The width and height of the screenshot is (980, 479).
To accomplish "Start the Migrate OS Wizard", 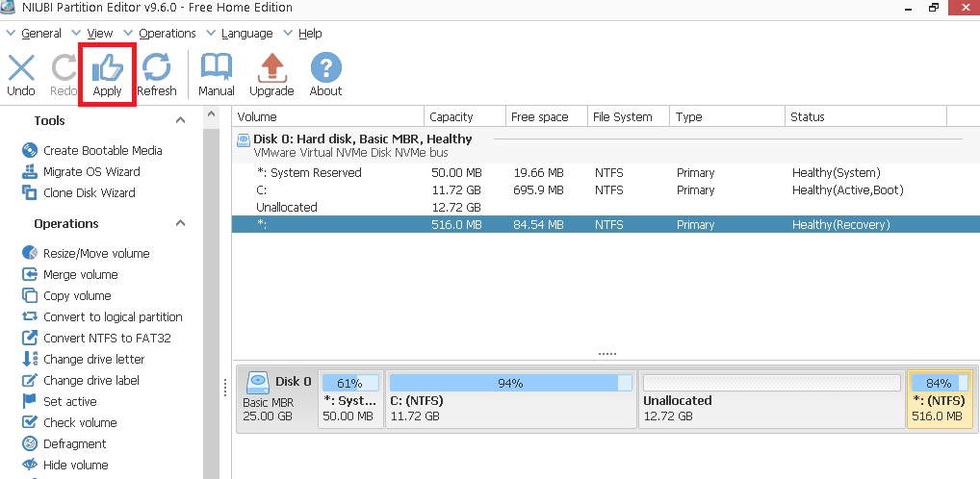I will pos(91,172).
